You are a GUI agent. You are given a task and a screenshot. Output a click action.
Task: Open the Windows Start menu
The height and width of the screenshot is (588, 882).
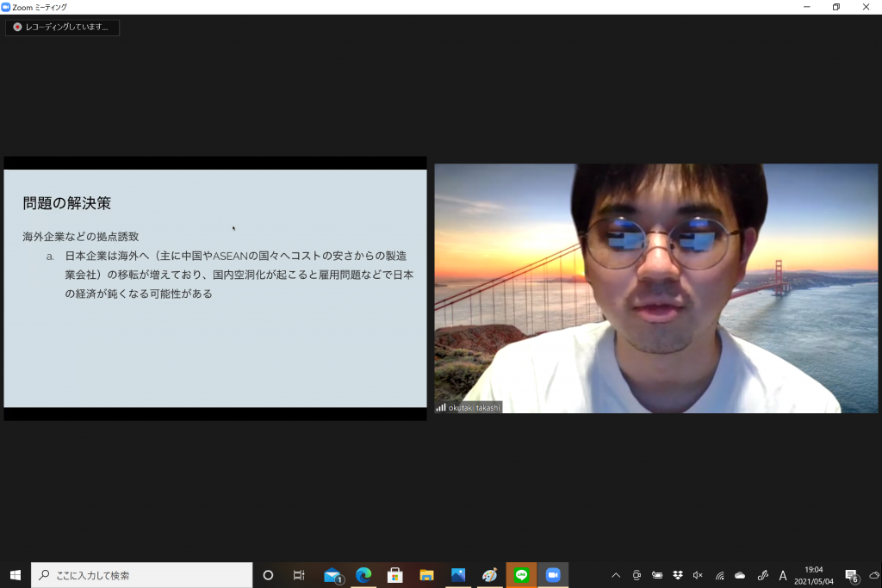pyautogui.click(x=16, y=575)
